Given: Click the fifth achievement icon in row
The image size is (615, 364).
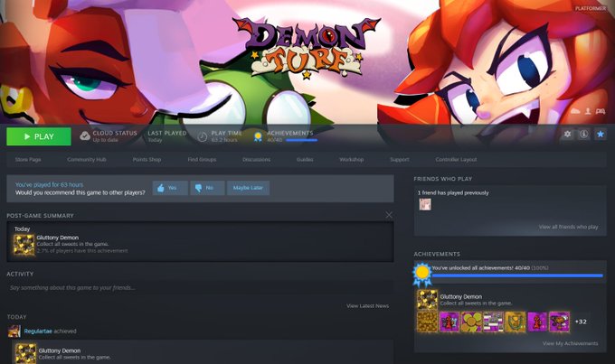Looking at the screenshot, I should point(515,322).
